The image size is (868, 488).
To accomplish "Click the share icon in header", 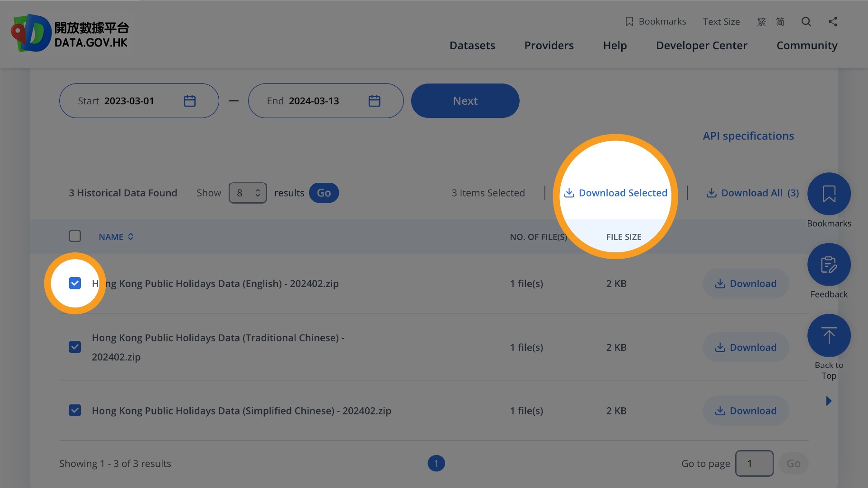I will pos(833,22).
